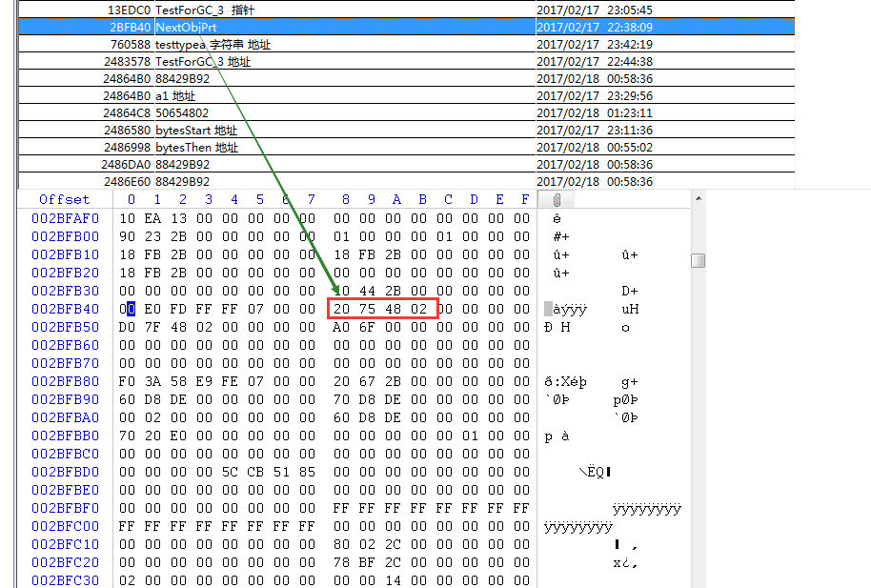
Task: Click offset label 002BFC30
Action: point(65,580)
